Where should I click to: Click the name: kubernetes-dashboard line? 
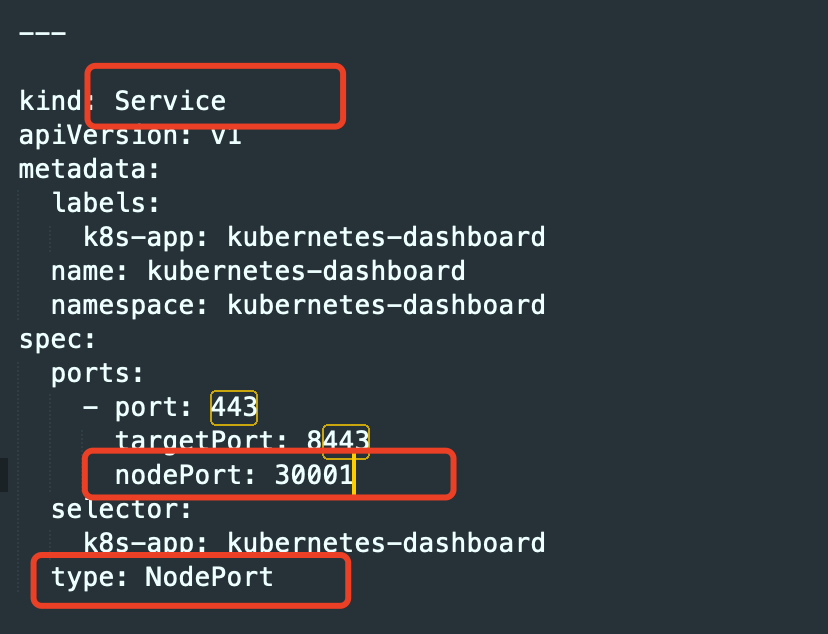click(x=258, y=271)
